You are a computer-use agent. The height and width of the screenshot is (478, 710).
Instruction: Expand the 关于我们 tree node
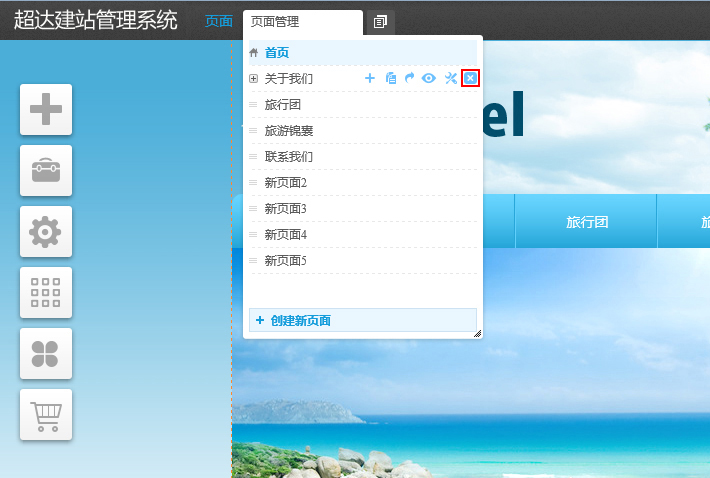coord(254,79)
